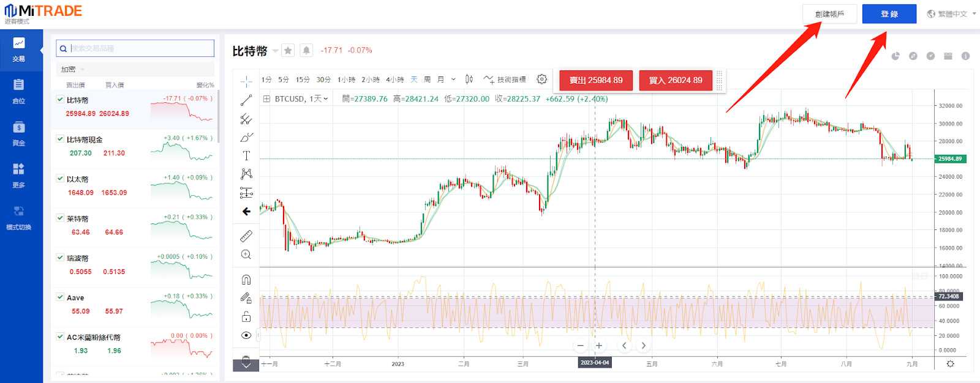Switch to the 30分 timeframe
Viewport: 980px width, 383px height.
point(323,80)
